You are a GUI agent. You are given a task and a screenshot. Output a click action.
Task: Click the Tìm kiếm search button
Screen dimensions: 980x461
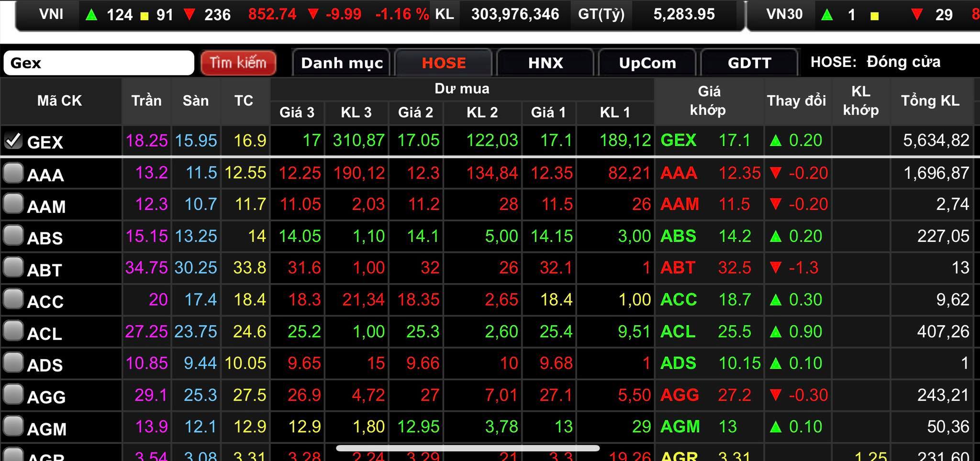[x=238, y=63]
